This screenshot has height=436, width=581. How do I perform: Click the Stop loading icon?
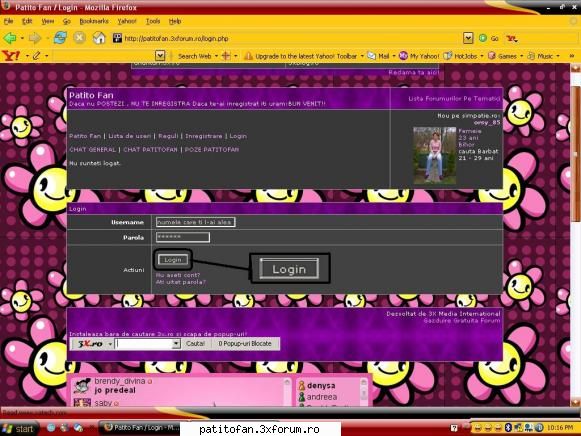point(79,38)
